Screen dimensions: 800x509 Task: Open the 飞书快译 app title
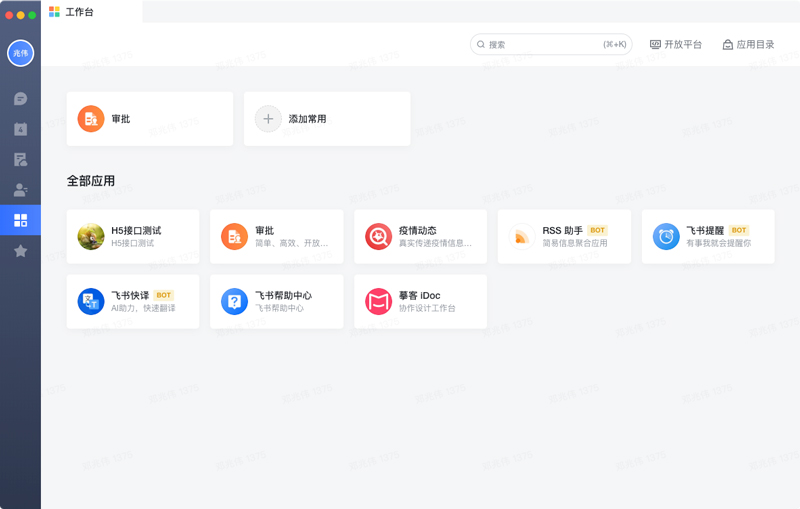pos(130,295)
